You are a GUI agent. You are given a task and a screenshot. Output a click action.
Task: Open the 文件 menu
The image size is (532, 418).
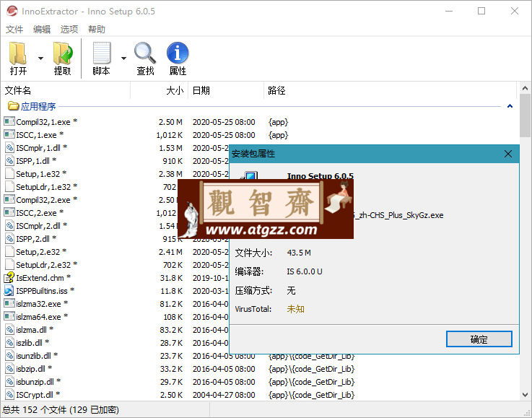pyautogui.click(x=14, y=30)
